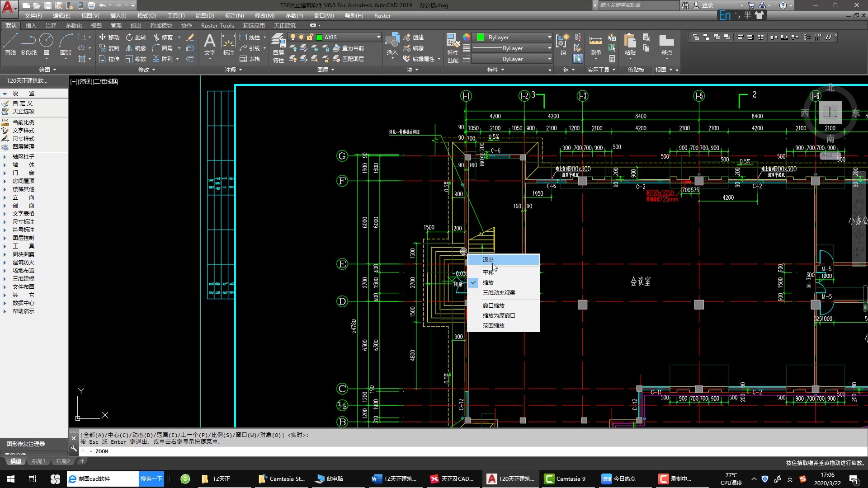
Task: Toggle the AXIS layer lightbulb on/off
Action: [x=293, y=37]
